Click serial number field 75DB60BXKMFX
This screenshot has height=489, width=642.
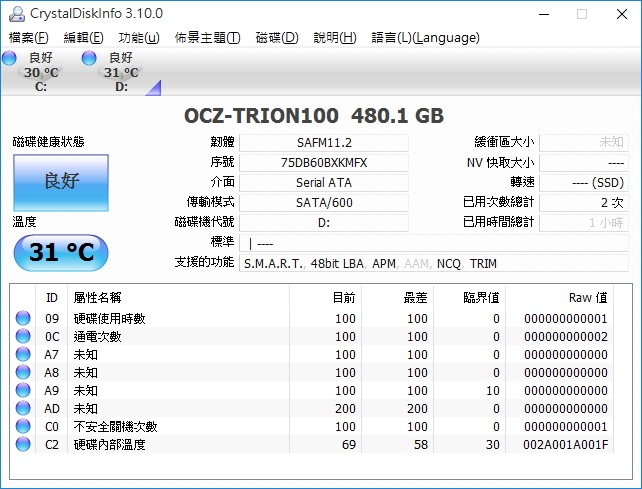pos(324,163)
